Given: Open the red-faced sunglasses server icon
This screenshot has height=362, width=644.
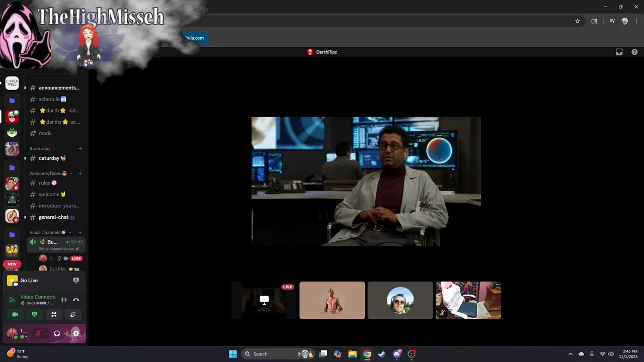Looking at the screenshot, I should [12, 117].
